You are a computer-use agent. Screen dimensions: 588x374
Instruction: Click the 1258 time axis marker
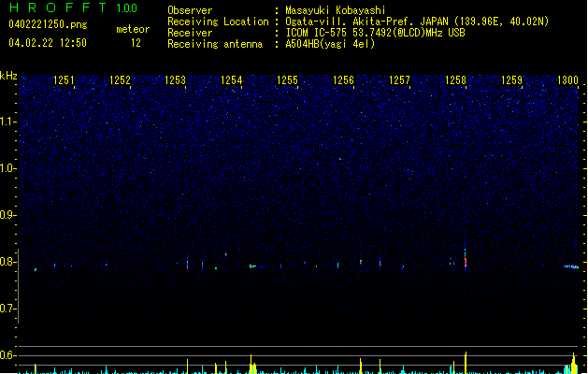[x=455, y=80]
